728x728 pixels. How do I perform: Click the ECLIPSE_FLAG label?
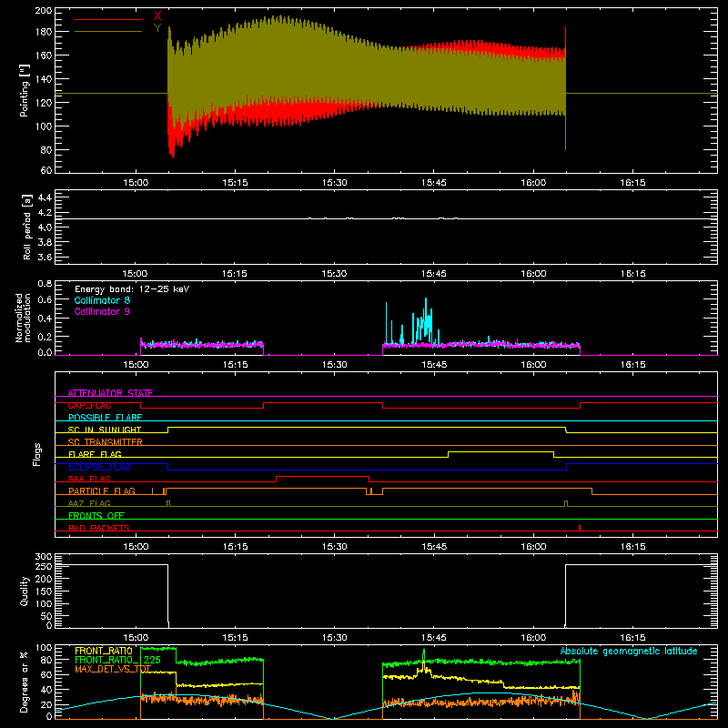click(x=99, y=467)
